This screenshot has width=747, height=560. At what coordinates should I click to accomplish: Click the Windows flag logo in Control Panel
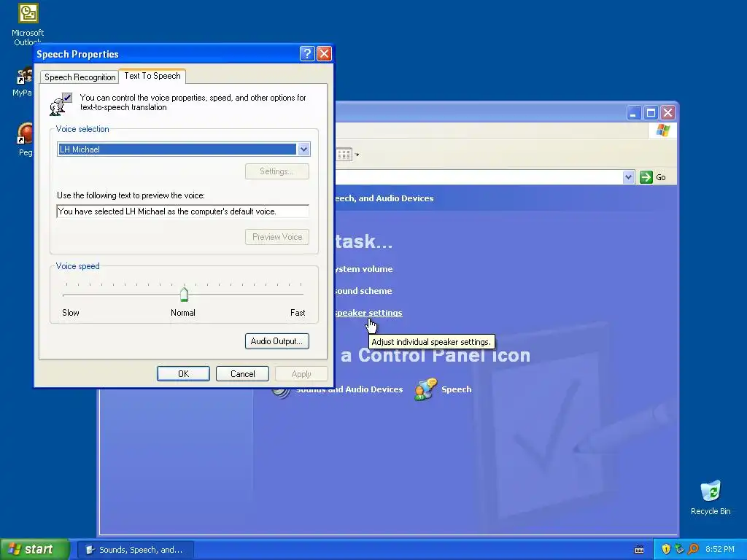(662, 131)
